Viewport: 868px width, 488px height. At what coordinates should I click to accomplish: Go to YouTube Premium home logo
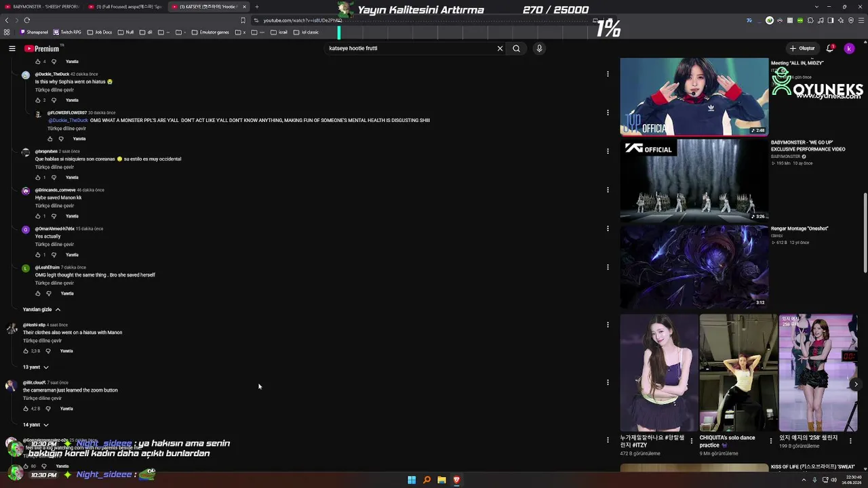coord(42,48)
